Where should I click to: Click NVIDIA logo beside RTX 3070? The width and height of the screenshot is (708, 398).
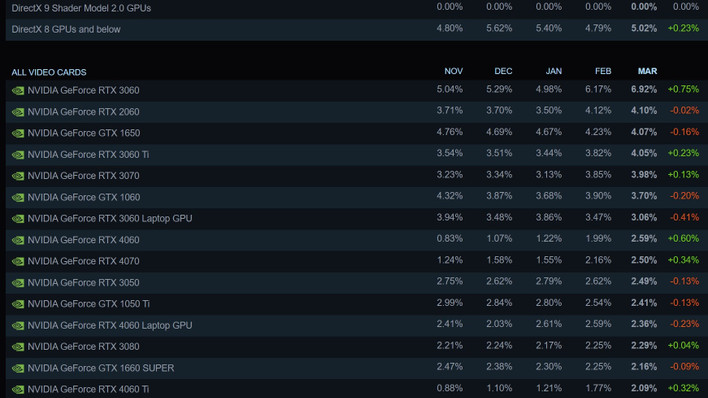tap(18, 176)
